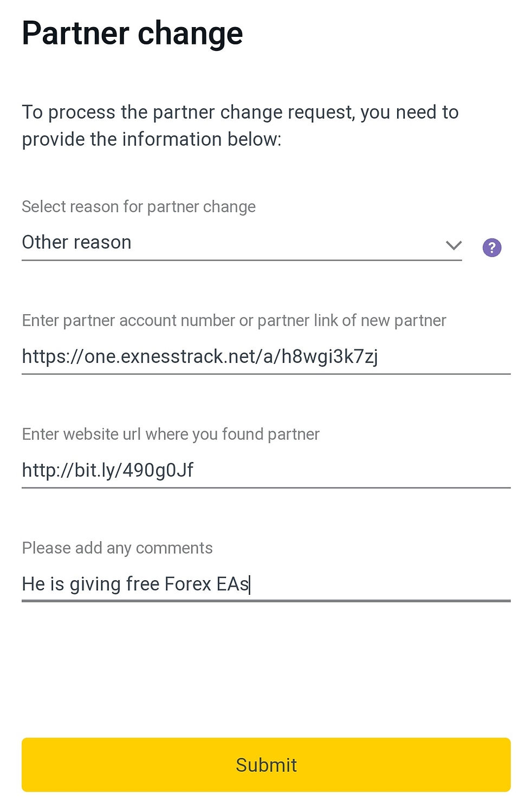Screen dimensions: 531x812
Task: Click the comments field
Action: pyautogui.click(x=265, y=584)
